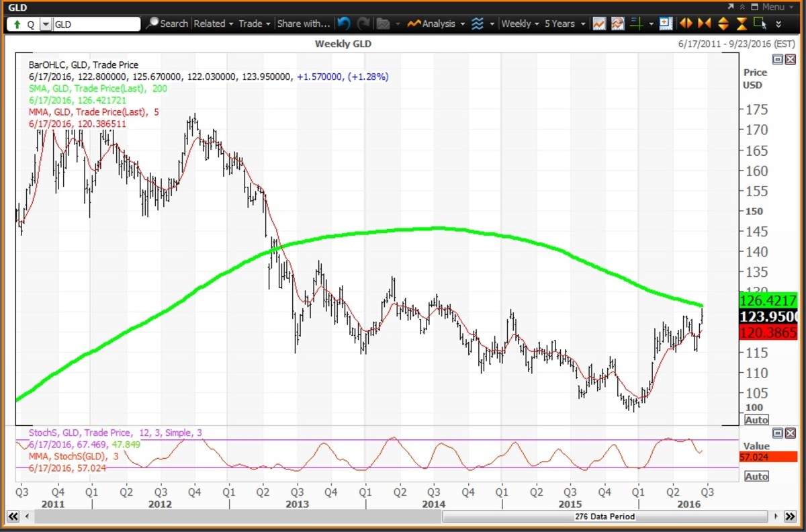Activate the green zoom rectangle selection tool
The height and width of the screenshot is (532, 806).
pyautogui.click(x=760, y=24)
